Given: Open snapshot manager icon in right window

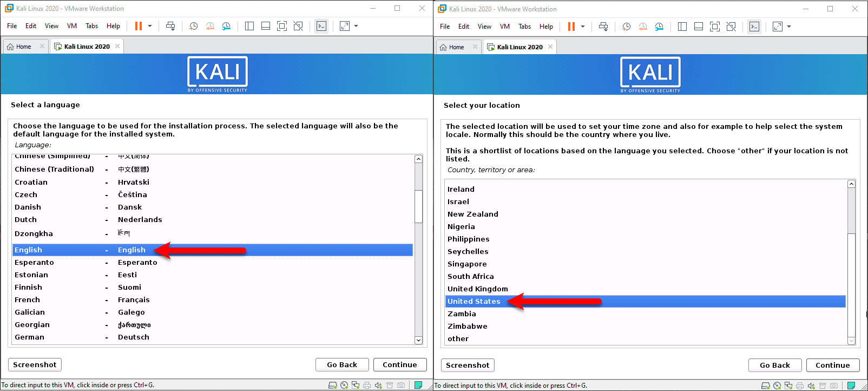Looking at the screenshot, I should [659, 27].
